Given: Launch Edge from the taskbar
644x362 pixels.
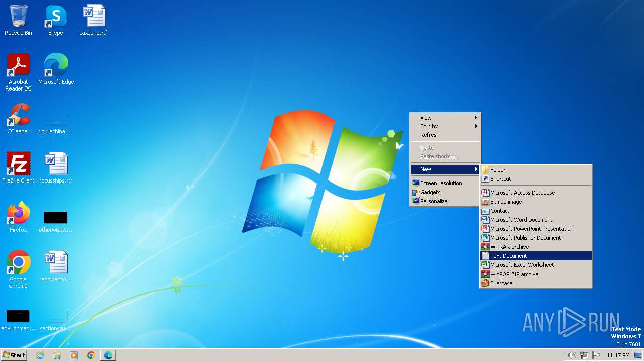Looking at the screenshot, I should 108,355.
